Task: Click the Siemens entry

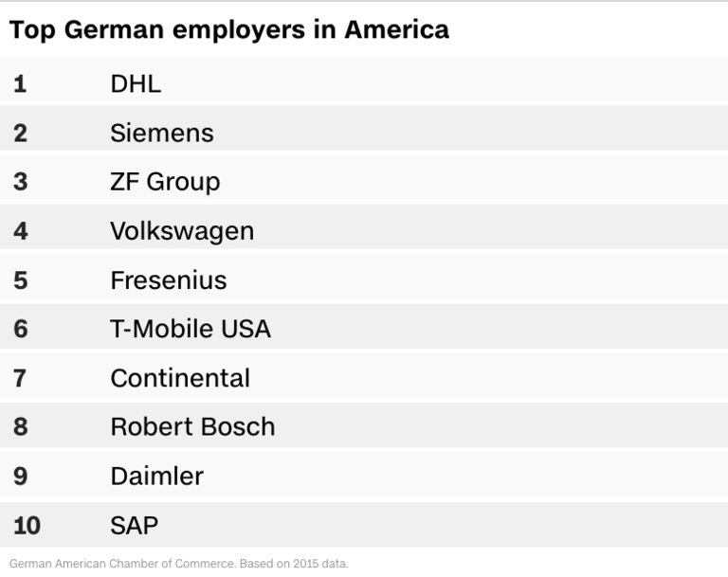Action: (x=162, y=133)
